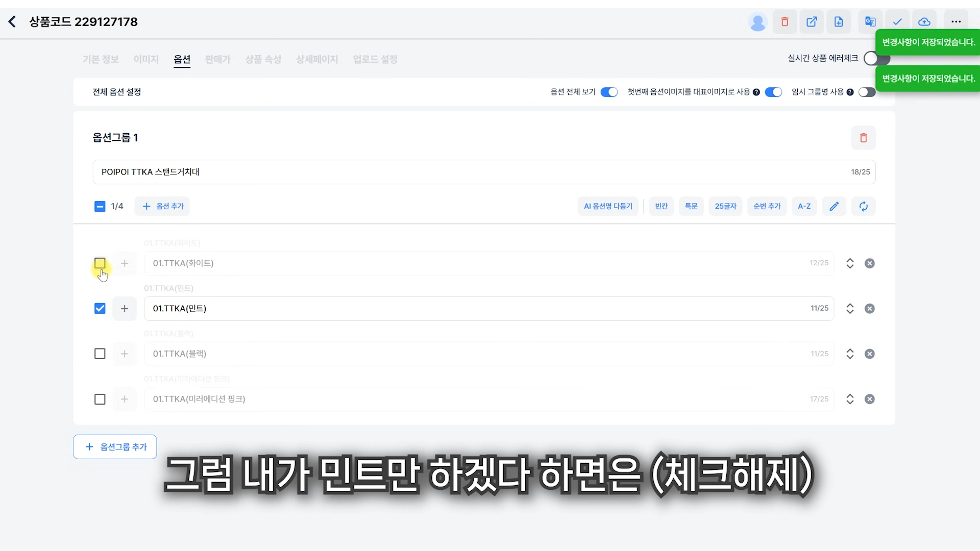Click the AI 옵션명 다듬기 button
This screenshot has height=551, width=980.
pos(608,206)
